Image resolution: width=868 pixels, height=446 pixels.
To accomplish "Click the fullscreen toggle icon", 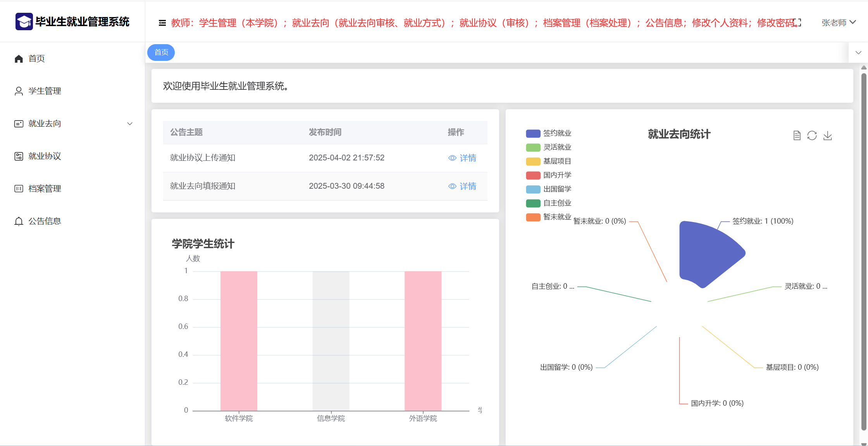I will click(x=797, y=23).
